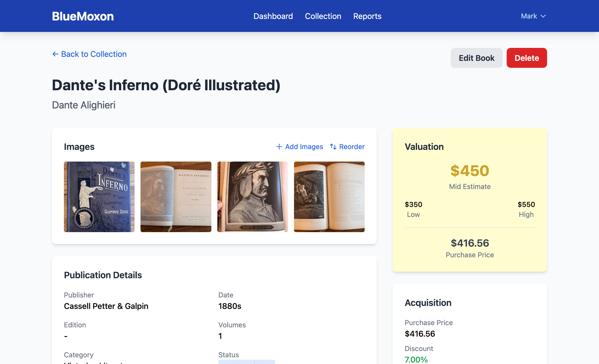Open the Reports nav item
This screenshot has height=364, width=599.
367,16
